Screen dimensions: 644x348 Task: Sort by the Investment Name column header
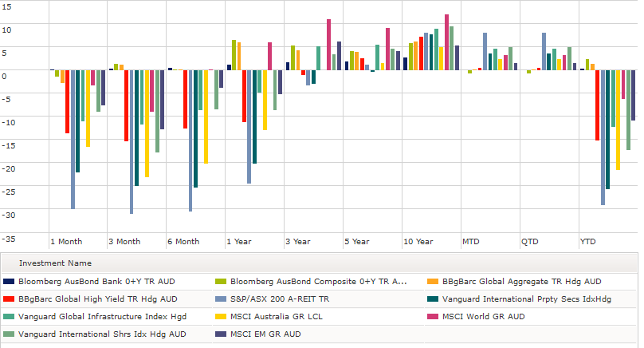(x=55, y=263)
